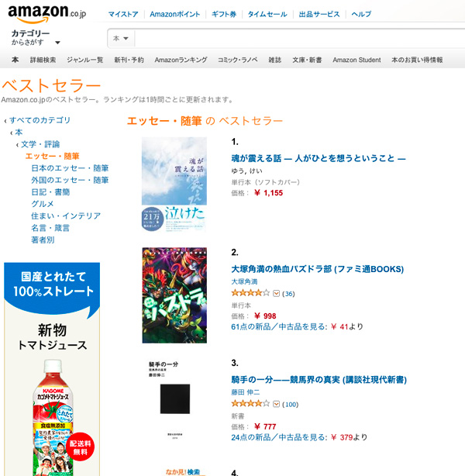Open the Amazonランキング tab
The image size is (465, 476).
pyautogui.click(x=181, y=60)
